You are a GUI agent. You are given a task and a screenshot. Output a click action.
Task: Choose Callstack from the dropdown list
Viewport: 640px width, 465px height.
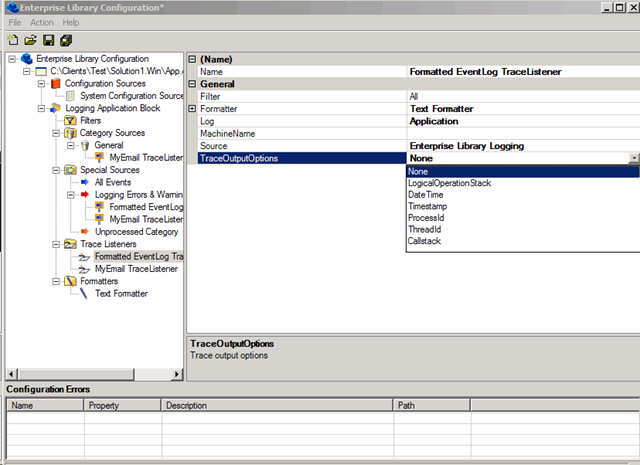tap(523, 241)
